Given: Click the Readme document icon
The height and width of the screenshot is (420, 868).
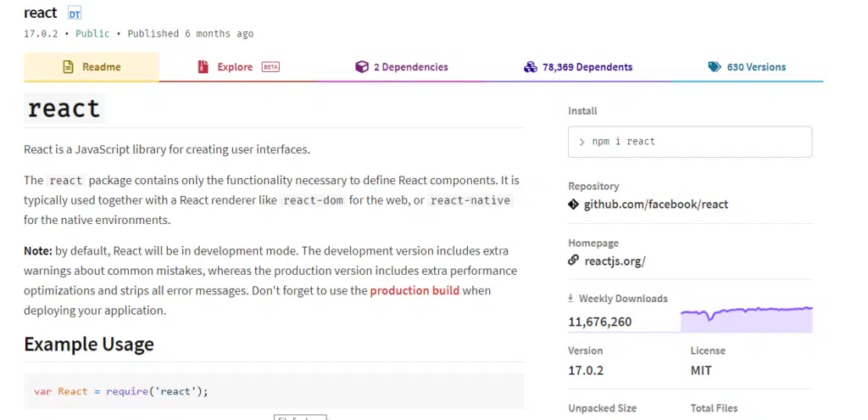Looking at the screenshot, I should tap(68, 67).
